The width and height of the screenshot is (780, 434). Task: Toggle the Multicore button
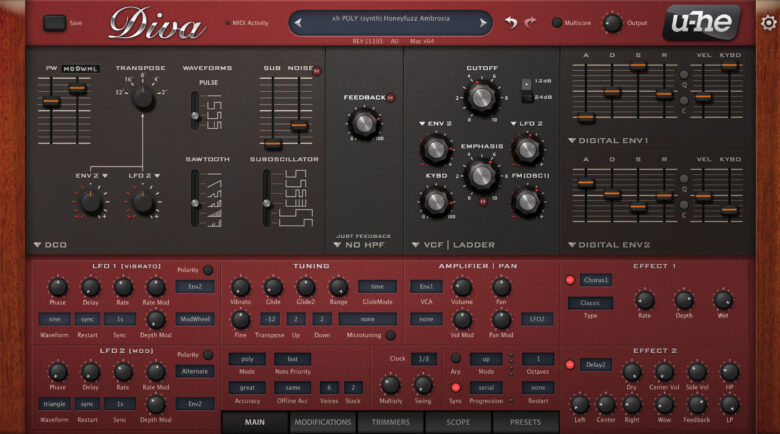(x=557, y=22)
